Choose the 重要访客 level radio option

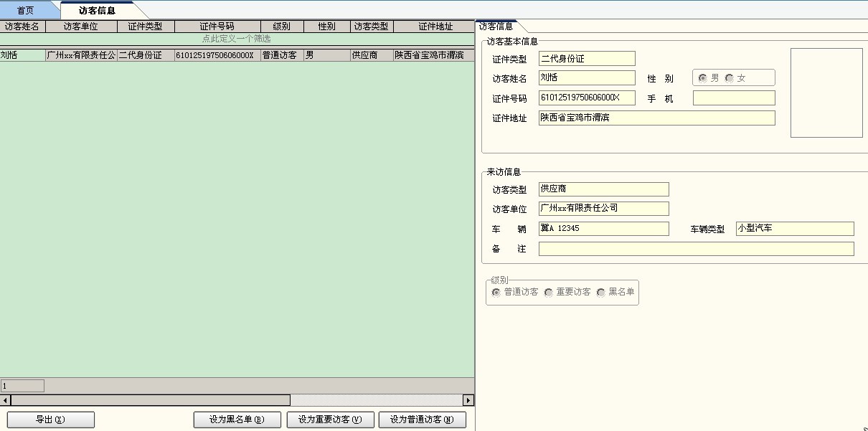(x=549, y=293)
